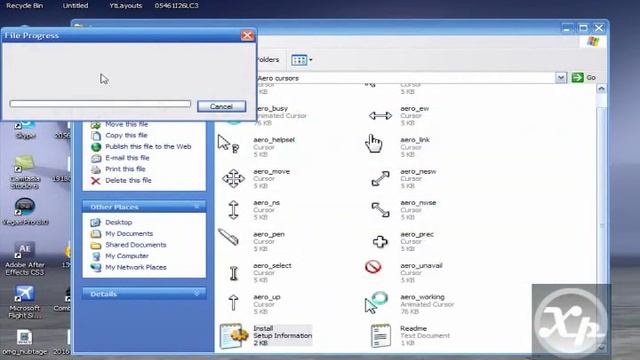Collapse the Other Places panel
The height and width of the screenshot is (360, 640).
click(x=197, y=207)
